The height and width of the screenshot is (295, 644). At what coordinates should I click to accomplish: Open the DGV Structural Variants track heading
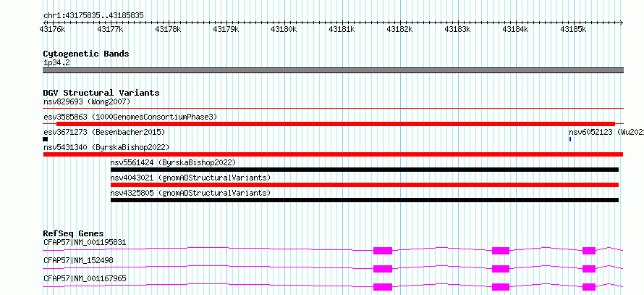tap(101, 93)
